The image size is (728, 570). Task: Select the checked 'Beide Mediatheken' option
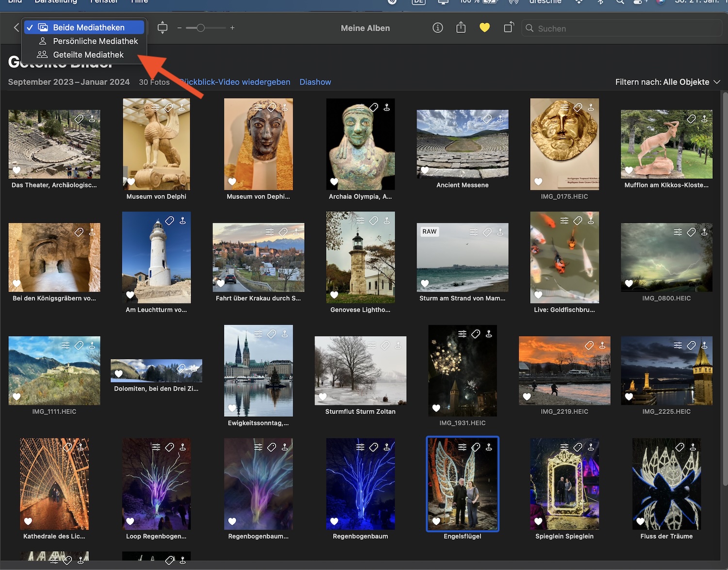(88, 28)
